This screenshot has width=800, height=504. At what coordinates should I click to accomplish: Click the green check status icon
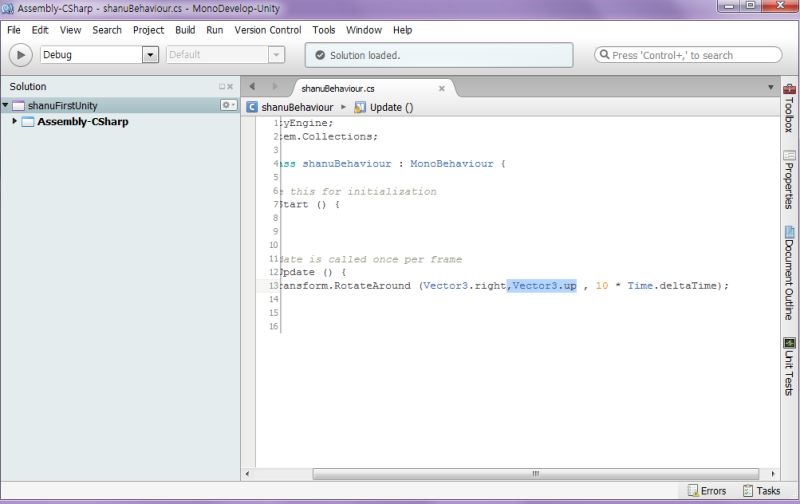[320, 55]
